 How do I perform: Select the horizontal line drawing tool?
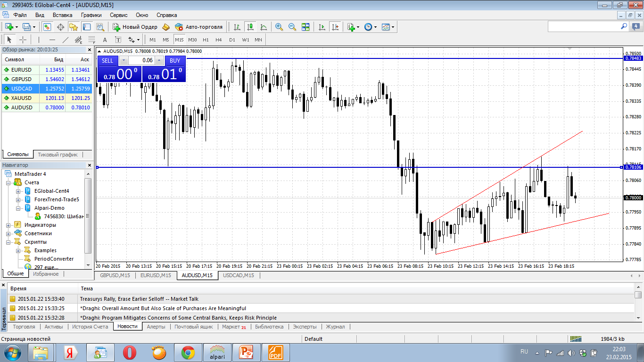click(x=52, y=40)
